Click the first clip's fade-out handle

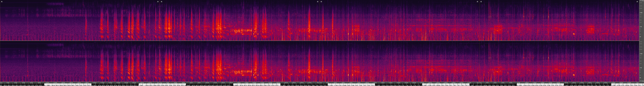[158, 2]
